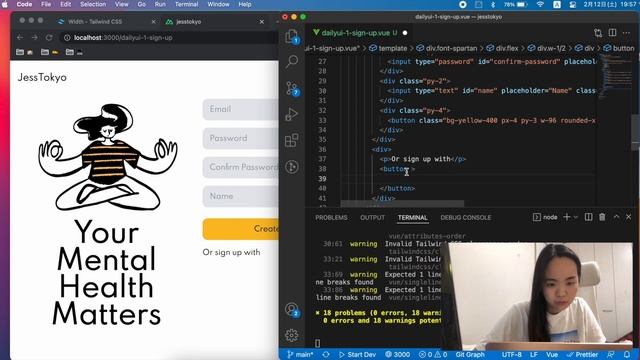Click the browser forward arrow
The width and height of the screenshot is (640, 360).
35,38
